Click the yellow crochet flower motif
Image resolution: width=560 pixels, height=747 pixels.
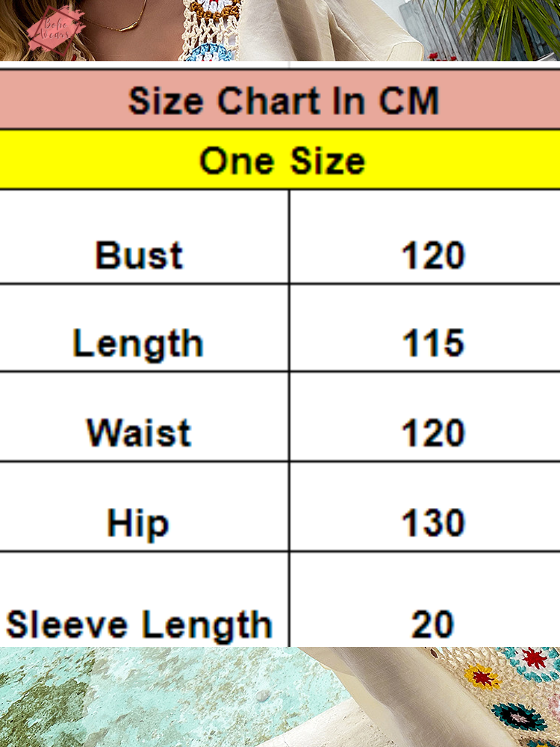(482, 678)
